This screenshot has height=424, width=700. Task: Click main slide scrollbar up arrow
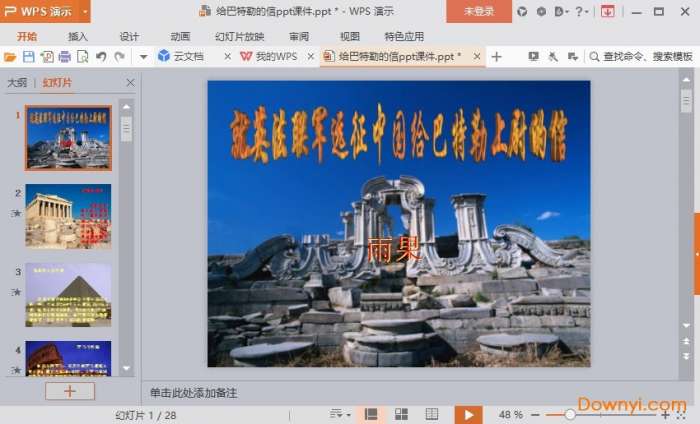[686, 80]
